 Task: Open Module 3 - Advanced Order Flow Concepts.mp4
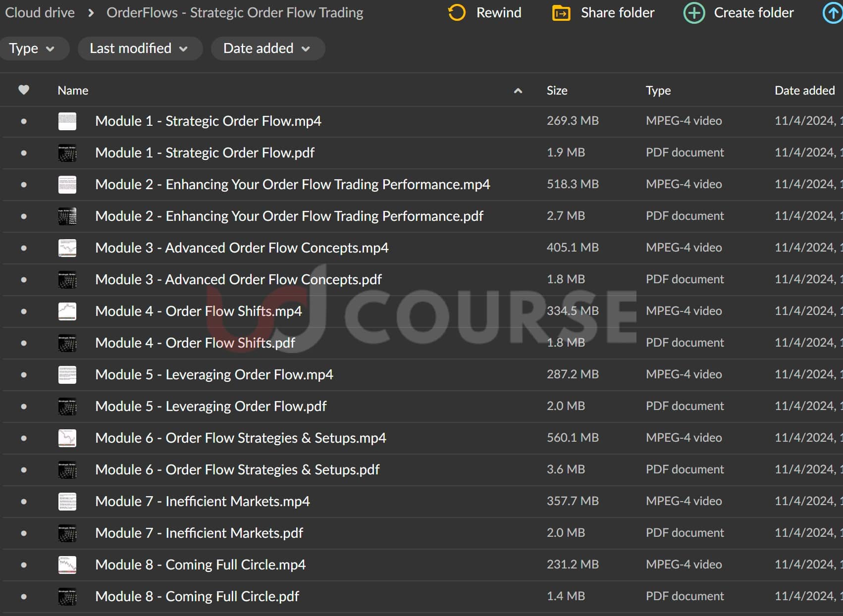(x=242, y=248)
